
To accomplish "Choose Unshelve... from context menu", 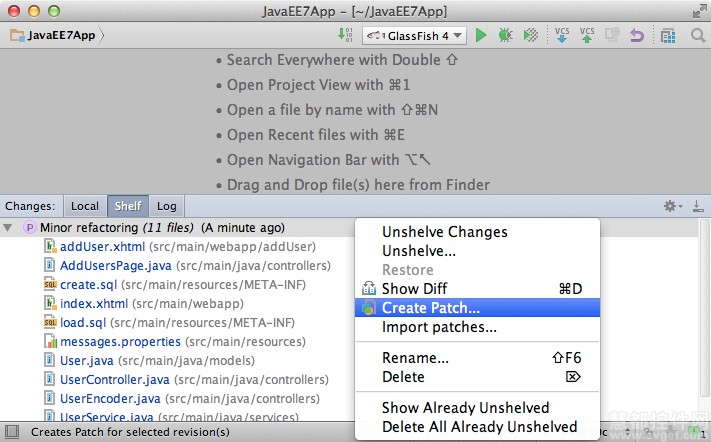I will tap(477, 251).
